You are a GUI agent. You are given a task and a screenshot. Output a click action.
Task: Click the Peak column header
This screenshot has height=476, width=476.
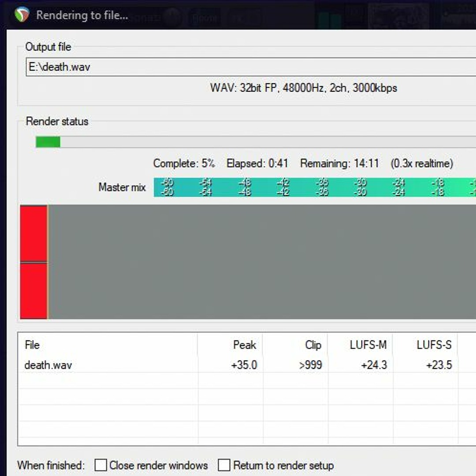244,345
